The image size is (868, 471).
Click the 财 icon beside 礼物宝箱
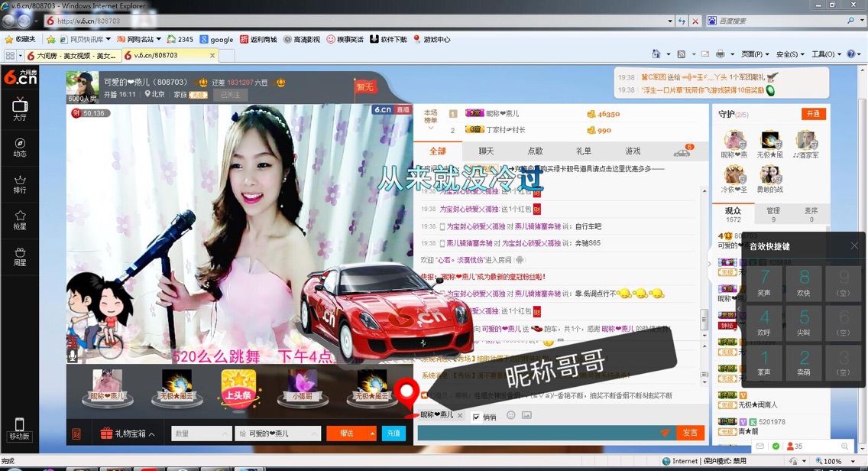tap(76, 434)
